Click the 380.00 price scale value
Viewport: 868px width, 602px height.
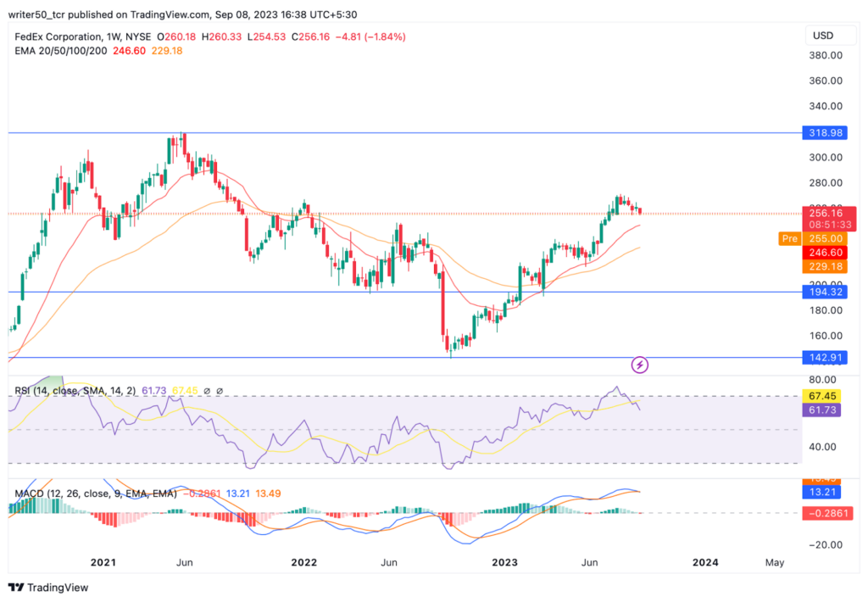(x=826, y=55)
